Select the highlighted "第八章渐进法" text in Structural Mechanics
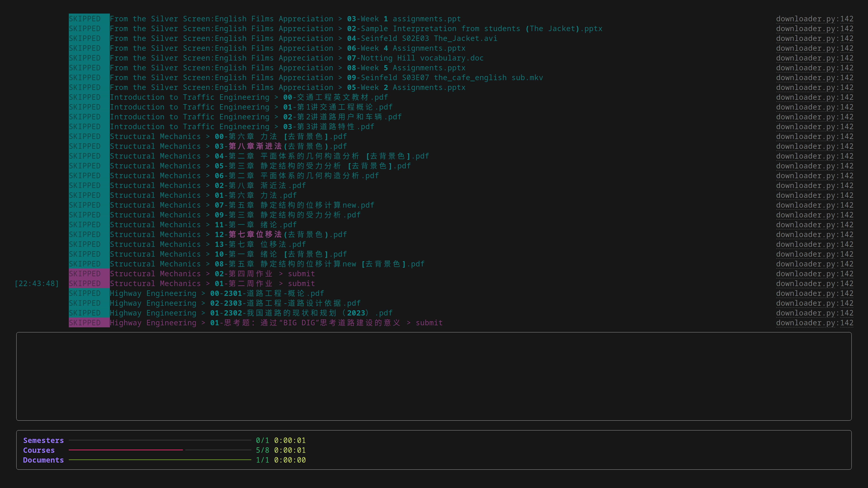Screen dimensions: 868x488 tap(255, 146)
